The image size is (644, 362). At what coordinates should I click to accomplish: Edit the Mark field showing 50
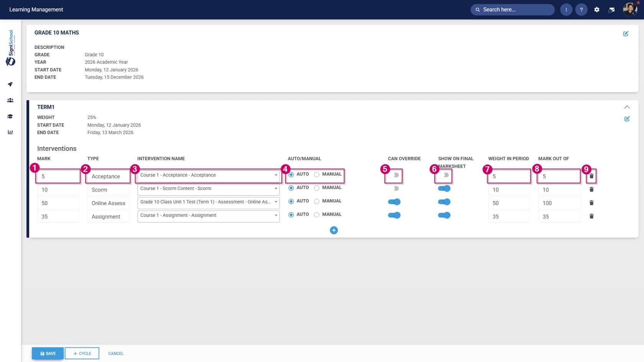[x=58, y=203]
